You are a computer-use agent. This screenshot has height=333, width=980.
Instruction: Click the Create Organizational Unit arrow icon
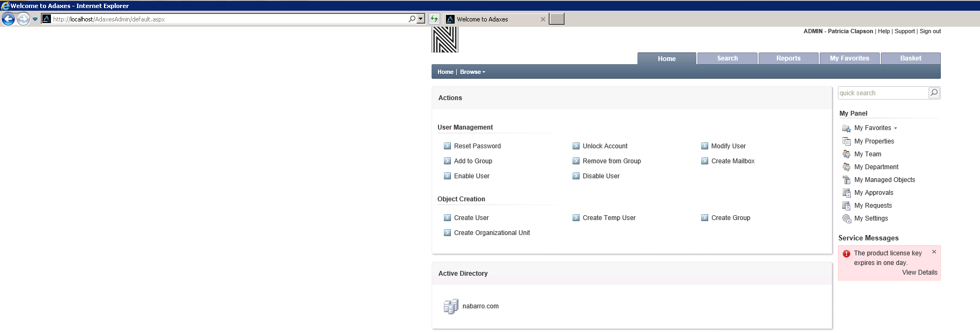click(447, 233)
